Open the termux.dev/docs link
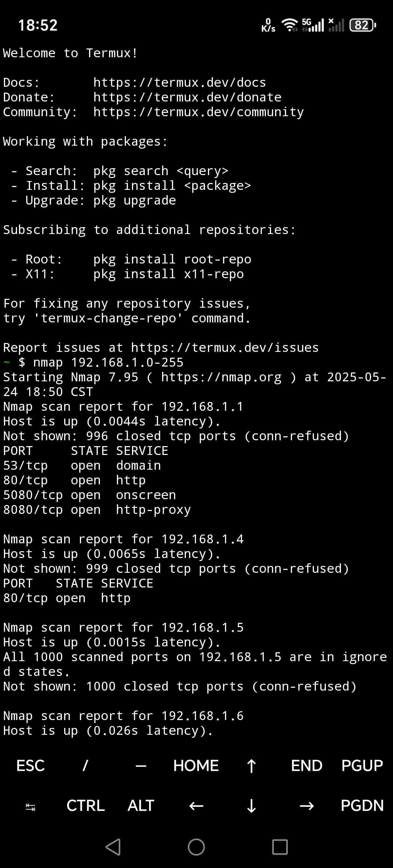This screenshot has width=393, height=868. point(180,82)
